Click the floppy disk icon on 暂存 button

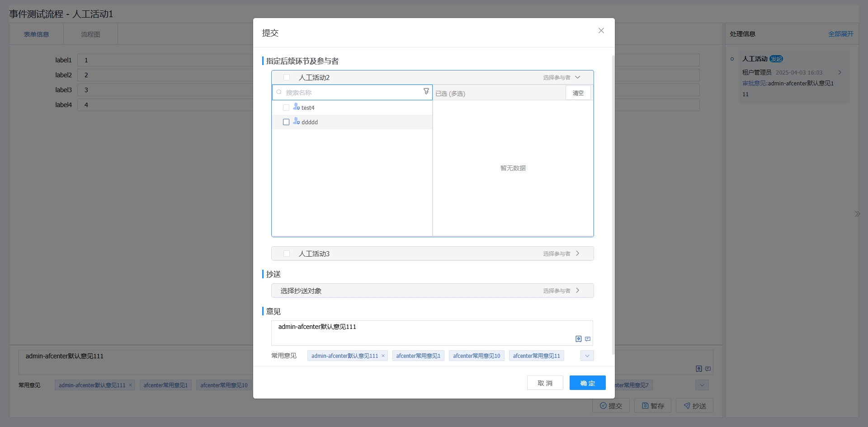(644, 405)
